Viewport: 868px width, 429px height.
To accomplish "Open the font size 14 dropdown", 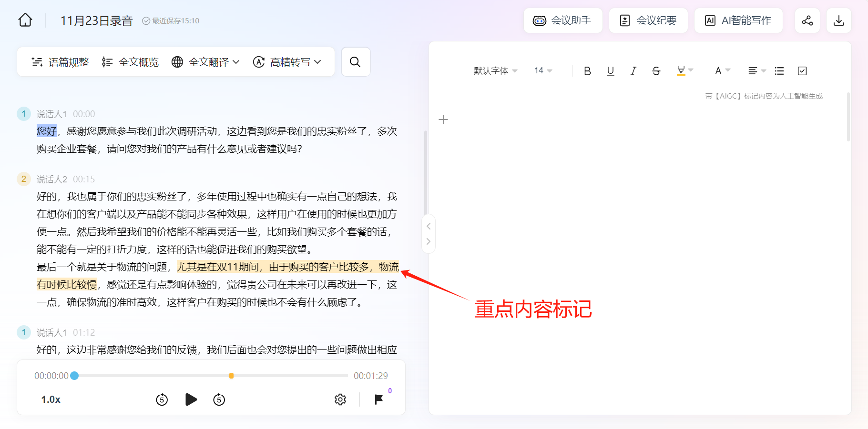I will tap(543, 71).
